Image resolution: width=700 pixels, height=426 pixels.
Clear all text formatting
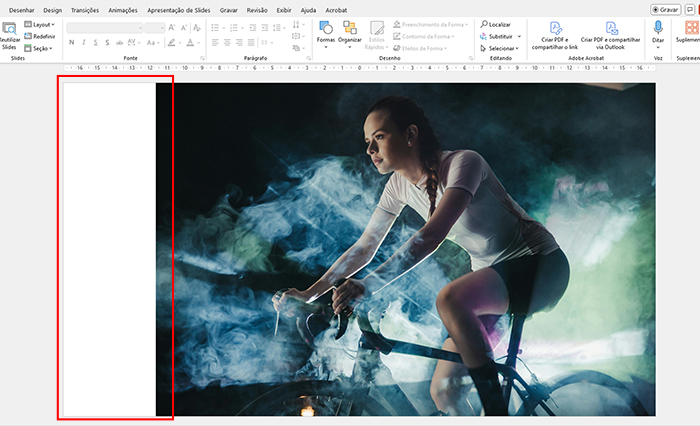pyautogui.click(x=196, y=28)
